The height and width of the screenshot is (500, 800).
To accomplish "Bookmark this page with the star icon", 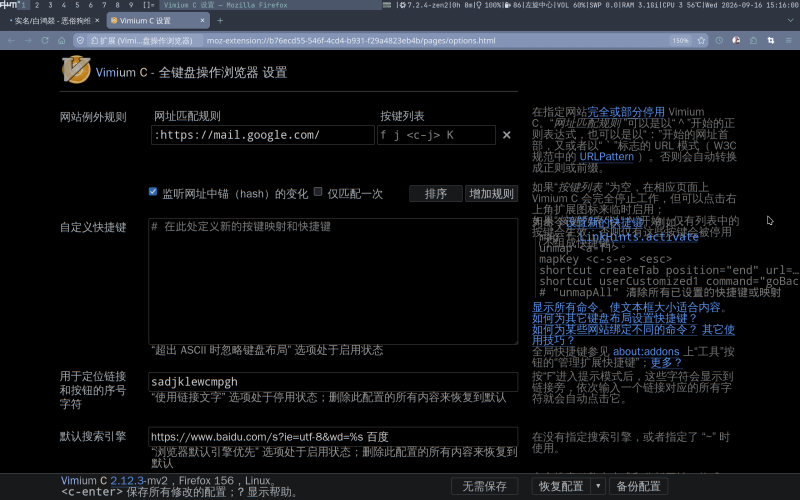I will (702, 40).
